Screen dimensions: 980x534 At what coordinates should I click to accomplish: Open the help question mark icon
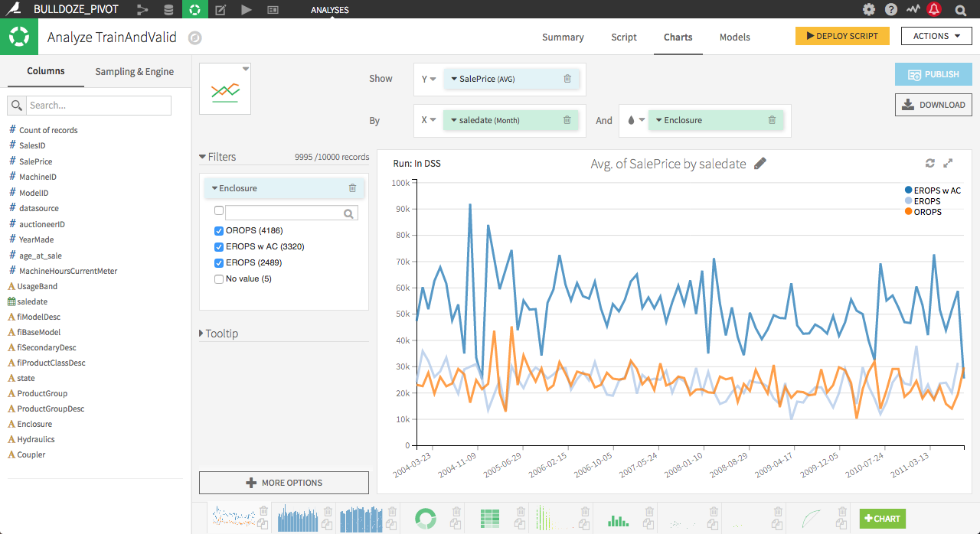coord(891,10)
